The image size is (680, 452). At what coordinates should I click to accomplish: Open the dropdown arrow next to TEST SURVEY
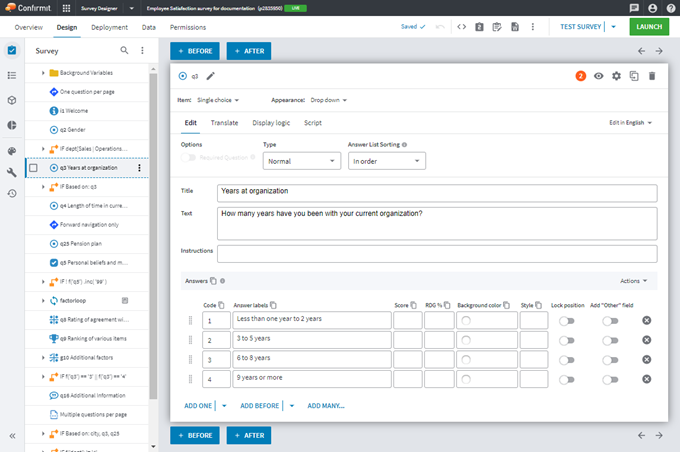pyautogui.click(x=613, y=27)
